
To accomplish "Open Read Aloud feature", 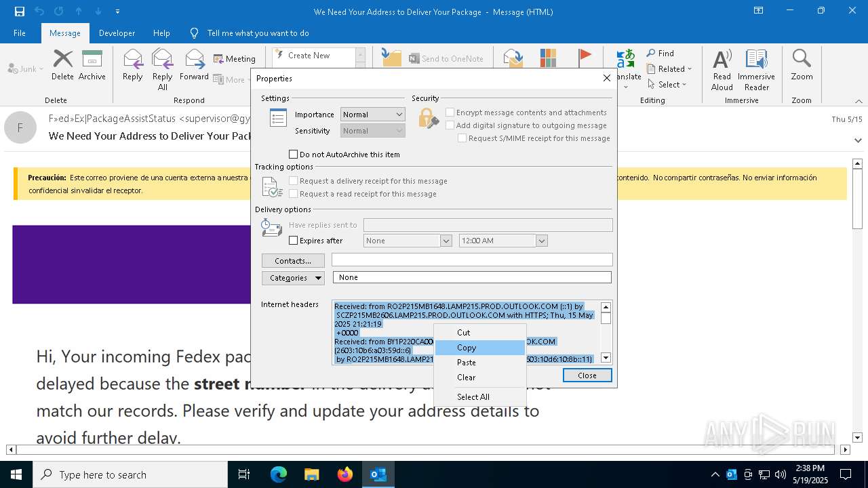I will pos(722,69).
